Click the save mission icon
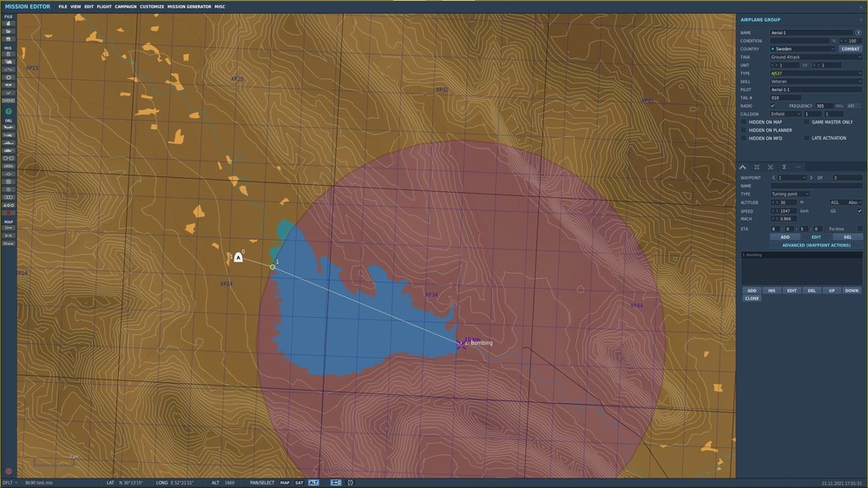Screen dimensions: 868x488 coord(9,39)
